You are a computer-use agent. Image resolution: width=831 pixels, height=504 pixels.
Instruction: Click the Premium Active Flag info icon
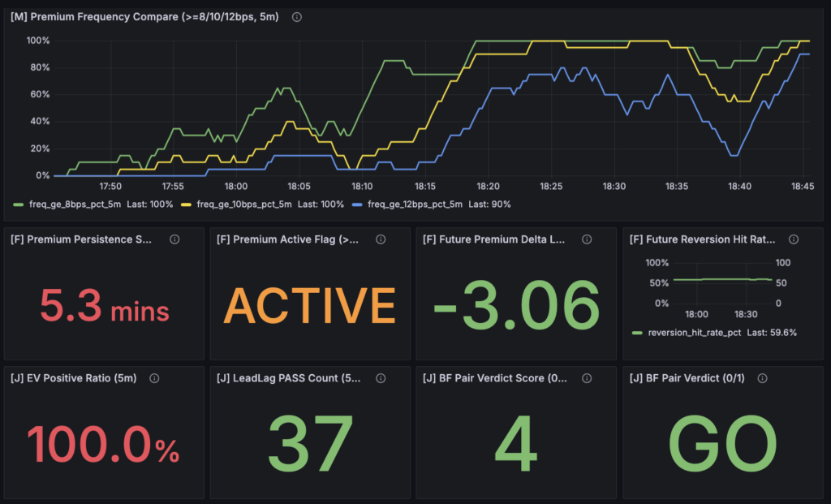(381, 239)
